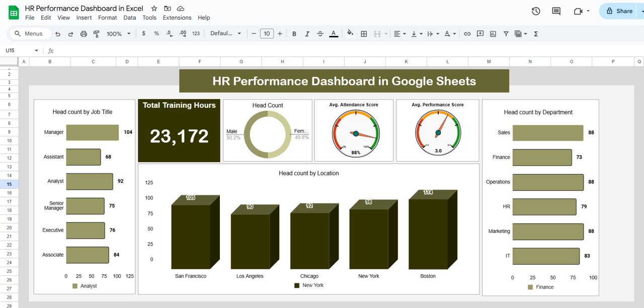Select row header 15
The image size is (644, 308).
[9, 184]
